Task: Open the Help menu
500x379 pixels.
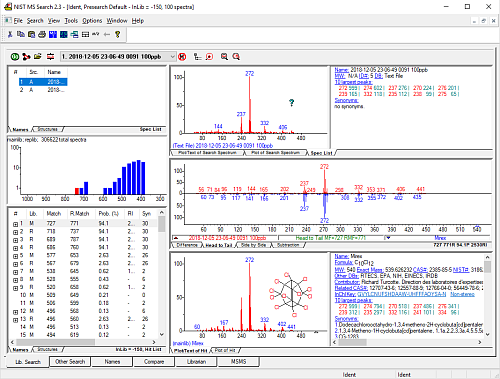Action: [138, 21]
